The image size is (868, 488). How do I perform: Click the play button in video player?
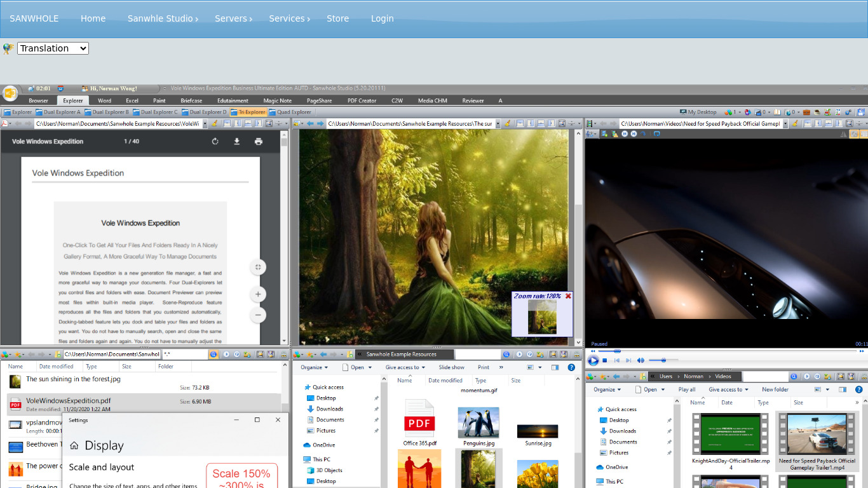tap(593, 360)
